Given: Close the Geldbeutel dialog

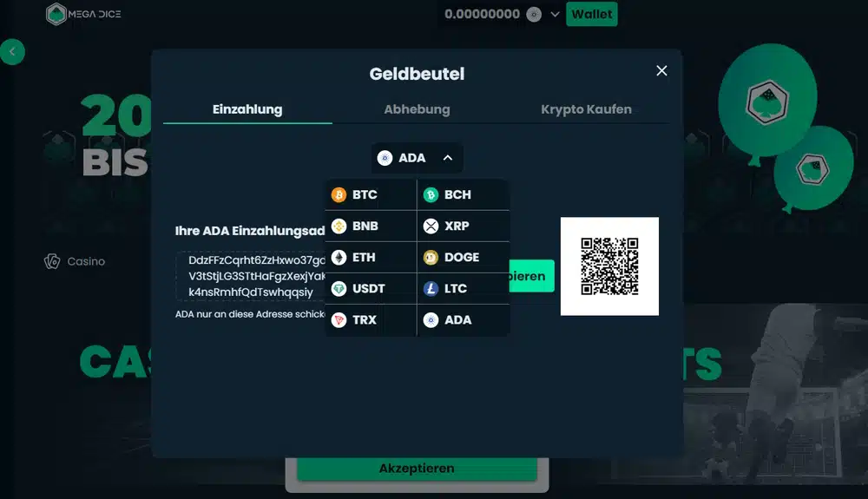Looking at the screenshot, I should [661, 71].
